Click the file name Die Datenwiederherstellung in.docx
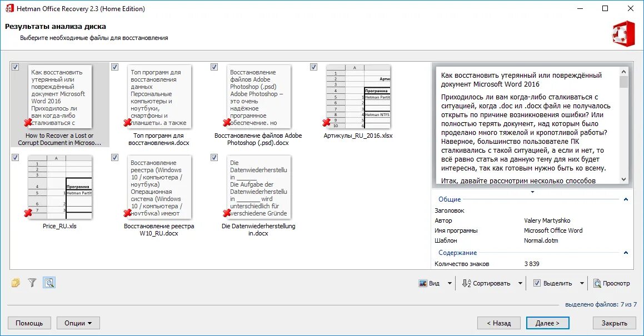Image resolution: width=644 pixels, height=336 pixels. [258, 229]
